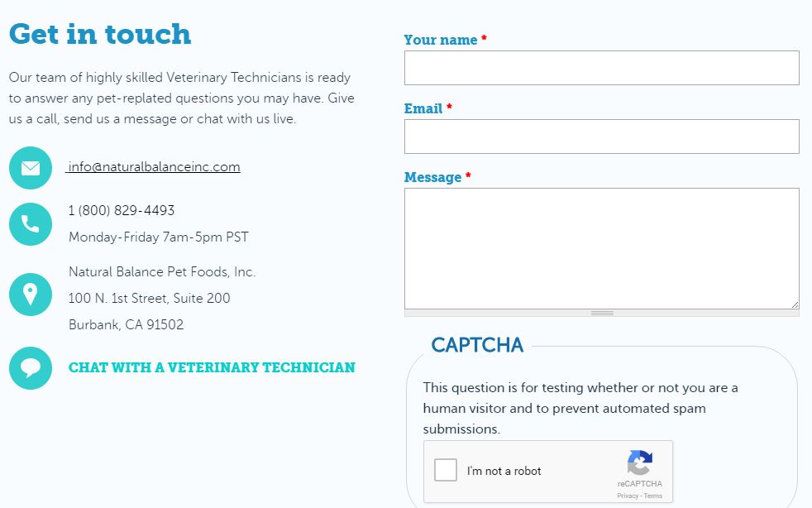Image resolution: width=812 pixels, height=508 pixels.
Task: Click the "Your name" field label
Action: click(x=441, y=40)
